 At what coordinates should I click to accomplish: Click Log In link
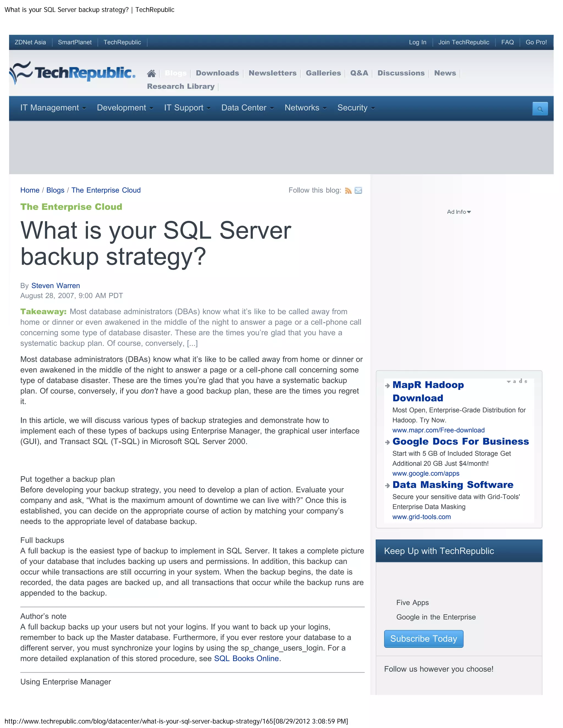418,42
